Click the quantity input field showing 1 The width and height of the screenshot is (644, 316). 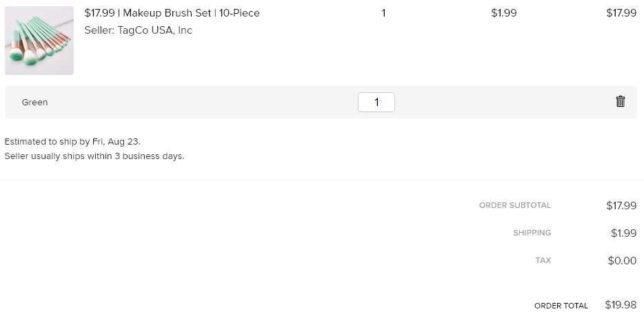[x=376, y=102]
